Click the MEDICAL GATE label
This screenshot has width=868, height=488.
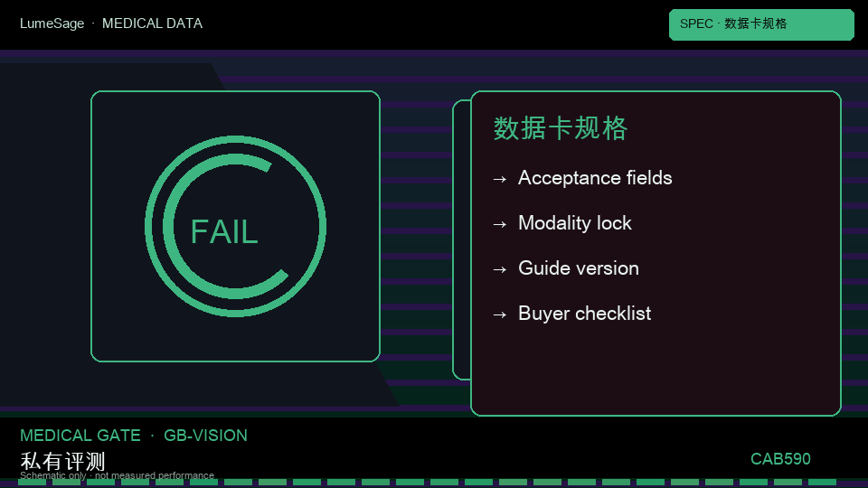click(x=80, y=436)
